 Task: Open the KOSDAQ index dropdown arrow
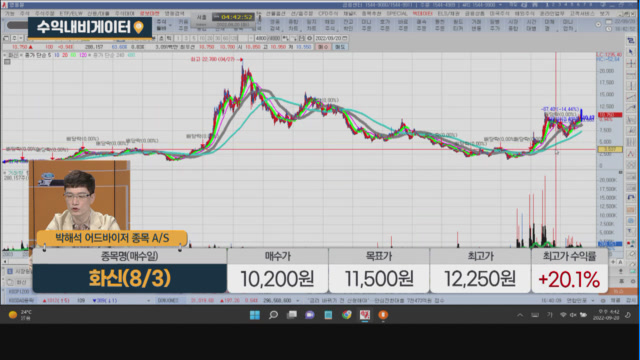point(148,300)
